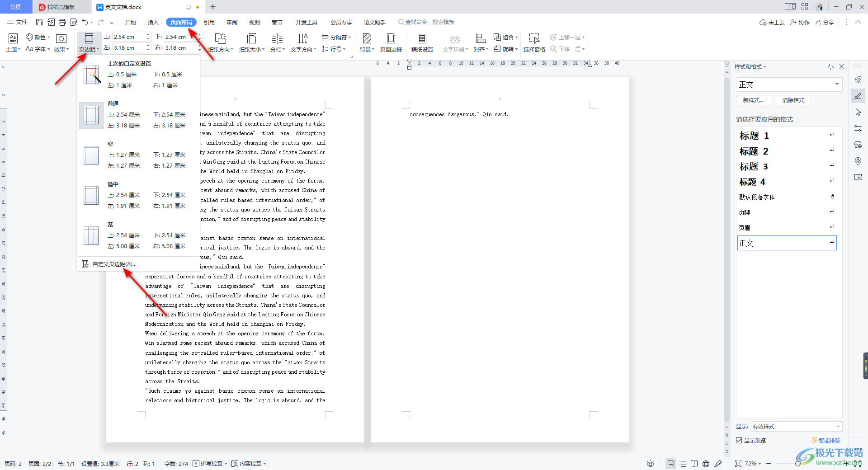Click the select-arrow icon in right sidebar
Viewport: 868px width, 470px height.
[858, 112]
